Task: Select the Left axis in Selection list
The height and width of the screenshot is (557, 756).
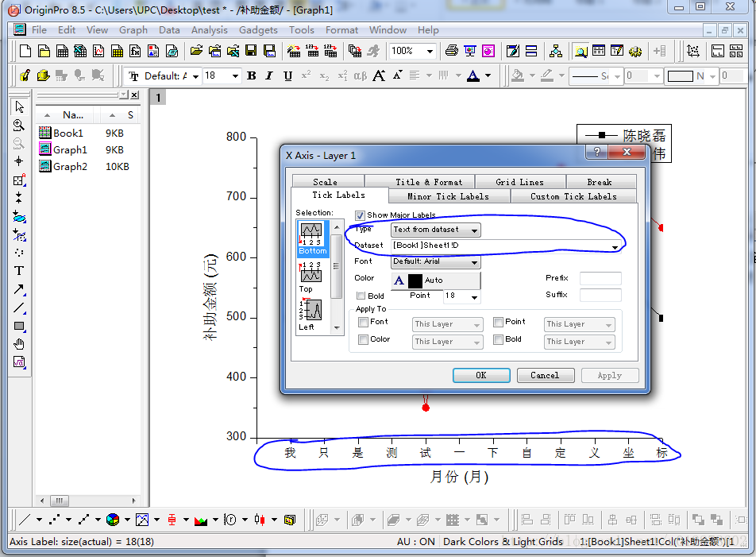Action: click(311, 315)
